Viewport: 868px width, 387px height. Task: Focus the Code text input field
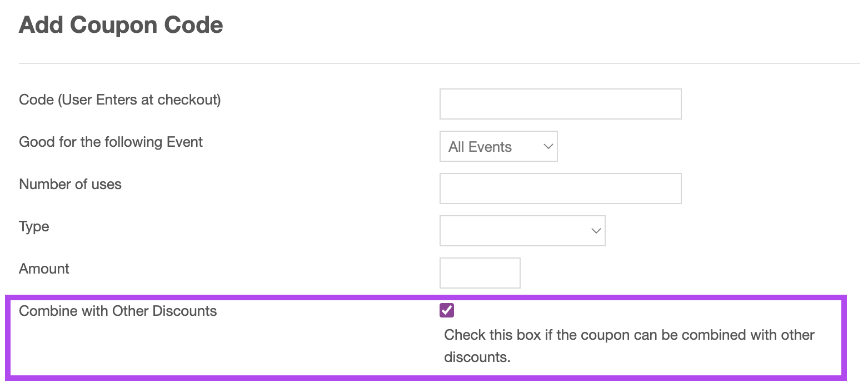click(x=560, y=104)
